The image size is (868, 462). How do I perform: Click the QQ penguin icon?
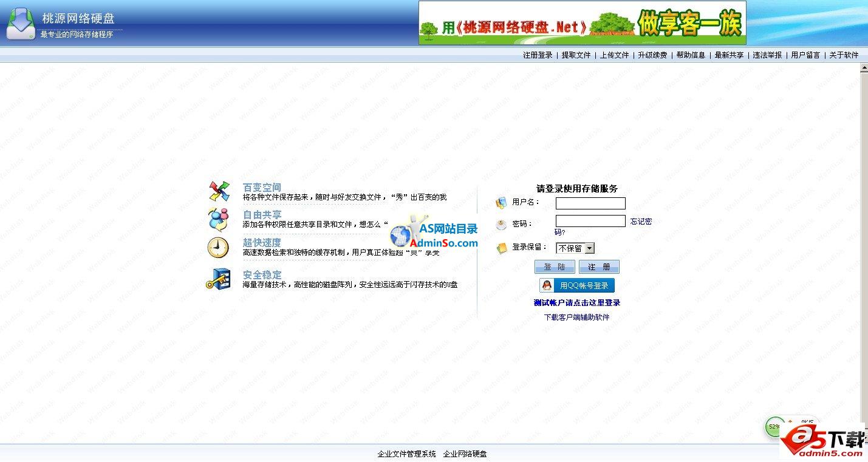coord(547,285)
